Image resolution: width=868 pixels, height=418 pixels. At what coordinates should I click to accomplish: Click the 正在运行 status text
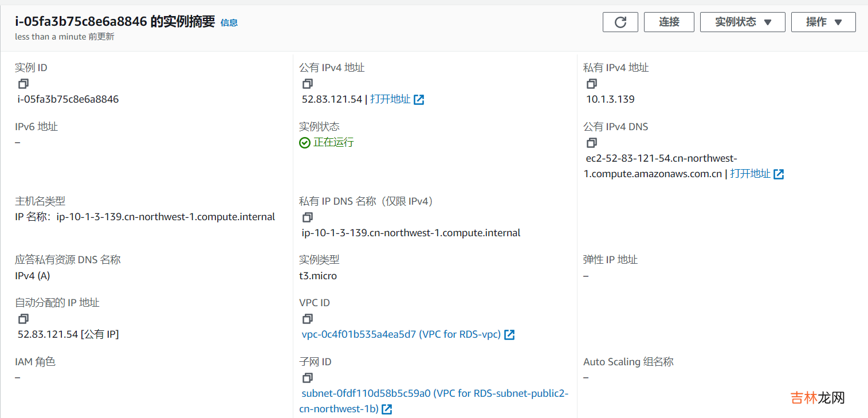pos(333,143)
